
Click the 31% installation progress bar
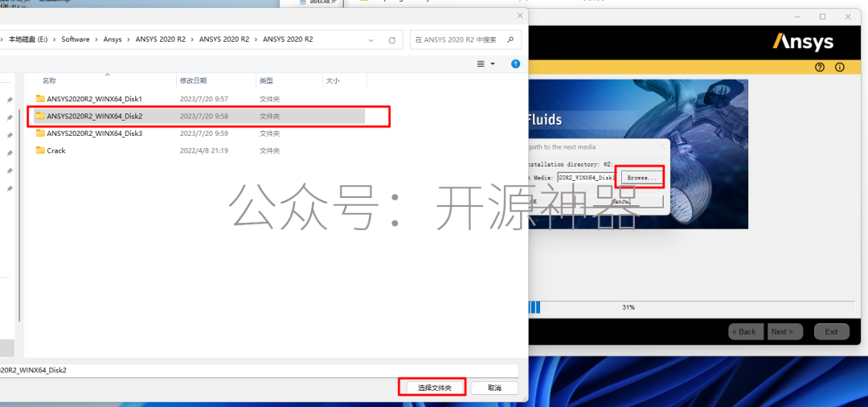(x=692, y=306)
